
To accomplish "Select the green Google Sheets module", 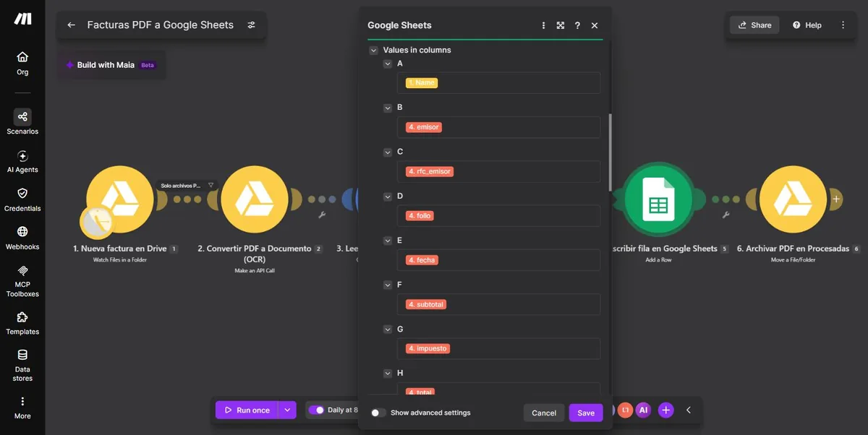I will click(658, 199).
